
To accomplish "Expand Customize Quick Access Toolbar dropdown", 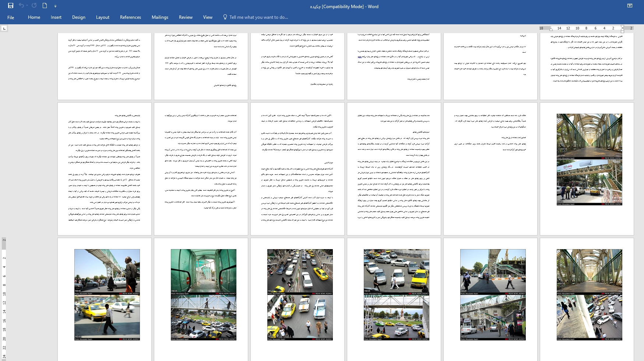I will pyautogui.click(x=55, y=6).
